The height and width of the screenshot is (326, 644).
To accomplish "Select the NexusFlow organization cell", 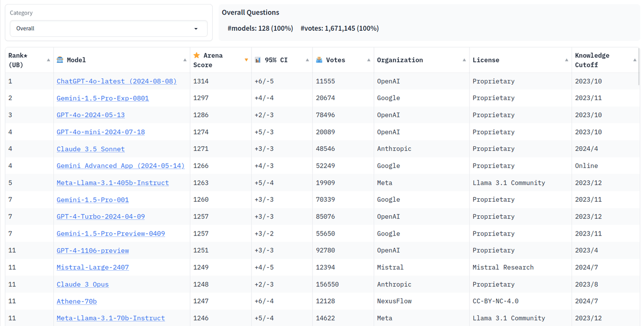I will pyautogui.click(x=394, y=301).
